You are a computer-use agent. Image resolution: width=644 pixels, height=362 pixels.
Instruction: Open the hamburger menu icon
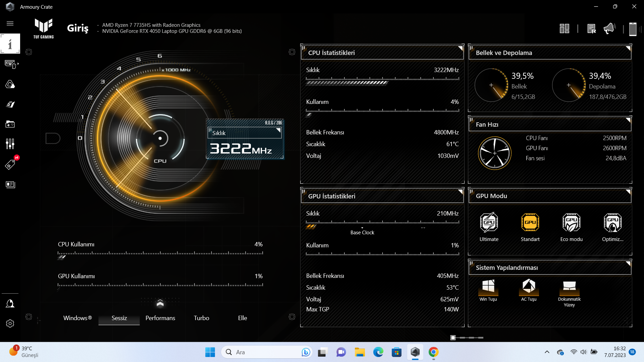(10, 23)
